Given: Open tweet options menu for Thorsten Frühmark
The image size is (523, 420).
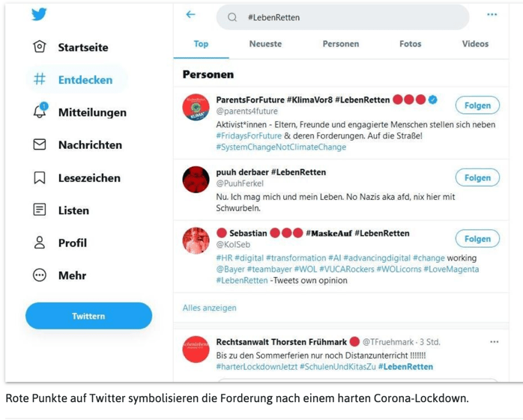Looking at the screenshot, I should [494, 342].
